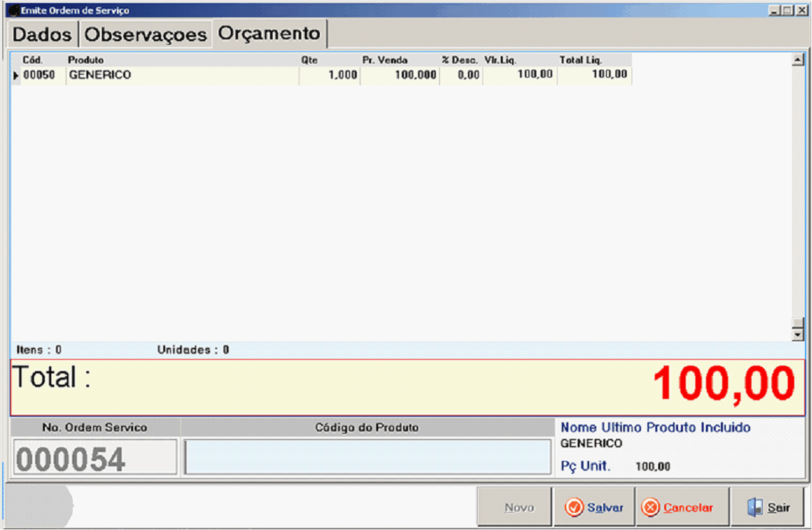The height and width of the screenshot is (530, 812).
Task: Maximize the Emite Ordem de Serviço window
Action: click(x=787, y=11)
